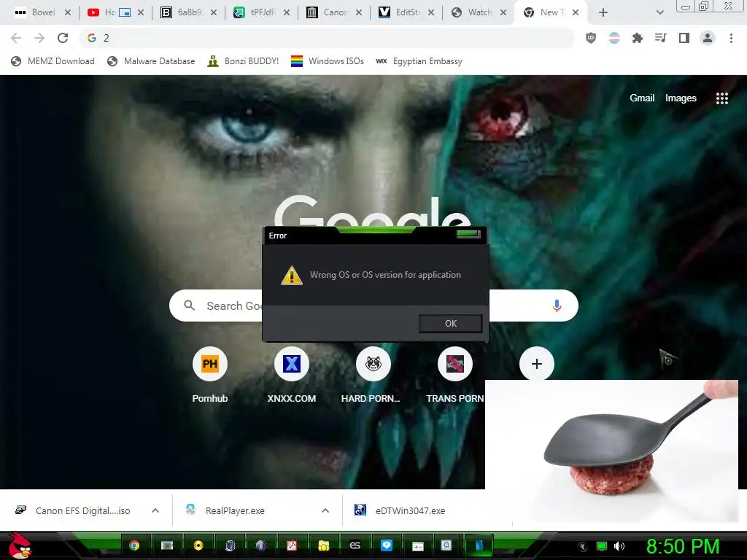The height and width of the screenshot is (560, 747).
Task: Open the Gmail link
Action: pyautogui.click(x=642, y=98)
